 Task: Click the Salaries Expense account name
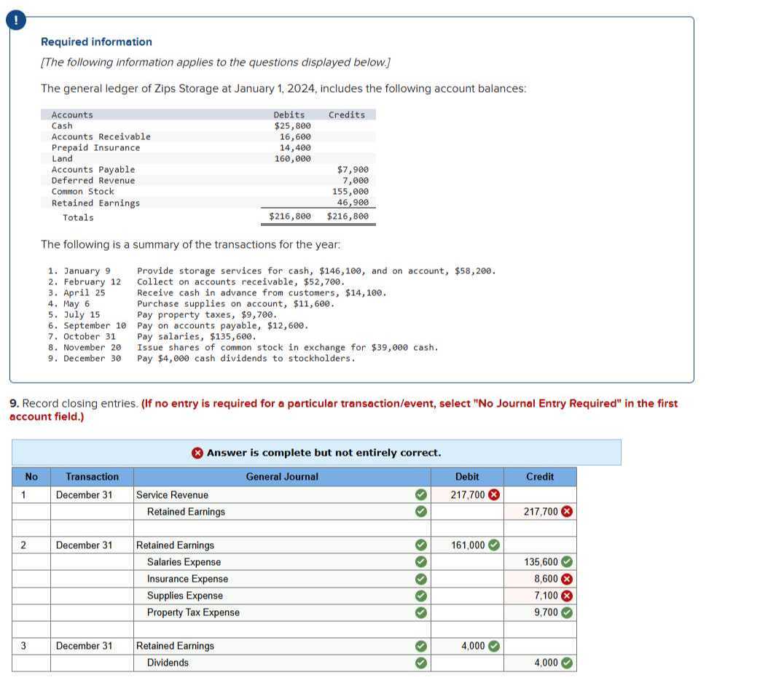[184, 562]
